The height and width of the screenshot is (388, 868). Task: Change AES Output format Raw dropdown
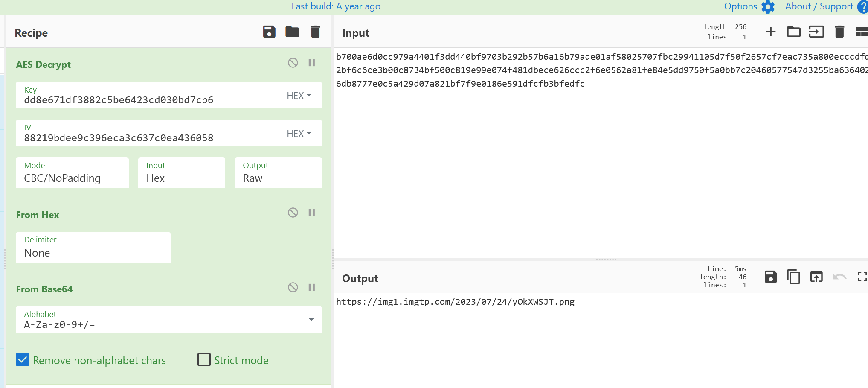pos(278,173)
